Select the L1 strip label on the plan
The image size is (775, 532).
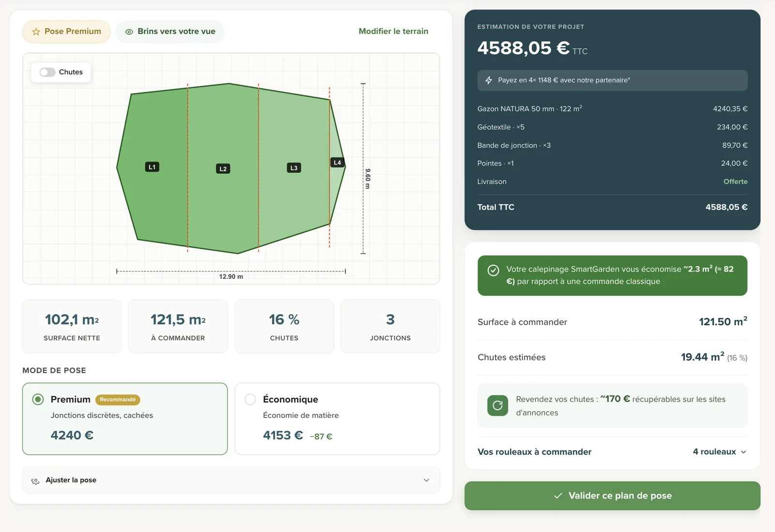coord(152,167)
